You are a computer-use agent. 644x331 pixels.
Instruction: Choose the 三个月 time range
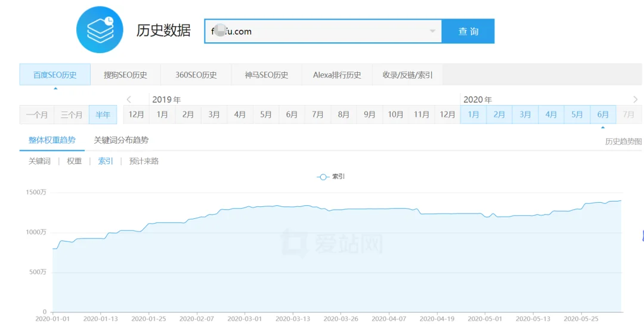click(x=72, y=115)
